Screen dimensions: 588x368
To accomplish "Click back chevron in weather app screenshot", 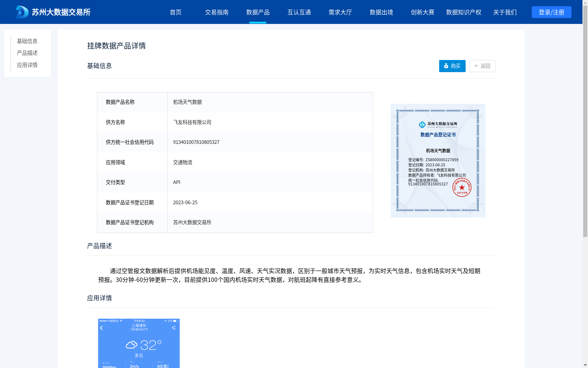I will (102, 328).
